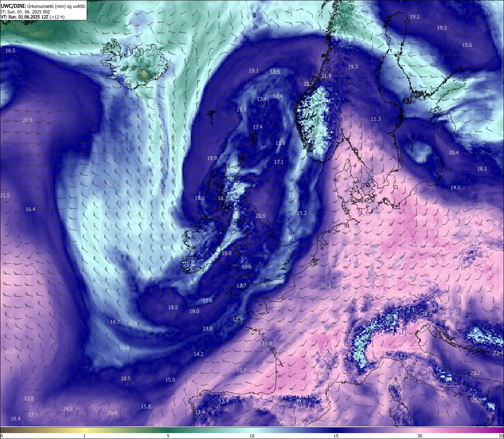Click the VT valid time line 12Z
The height and width of the screenshot is (439, 504).
click(33, 17)
